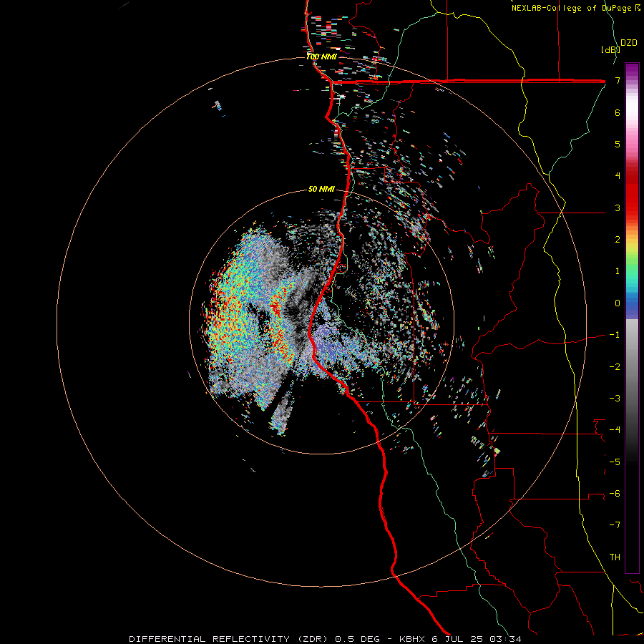Click the 5 dB tick label
Viewport: 644px width, 644px height.
tap(618, 144)
